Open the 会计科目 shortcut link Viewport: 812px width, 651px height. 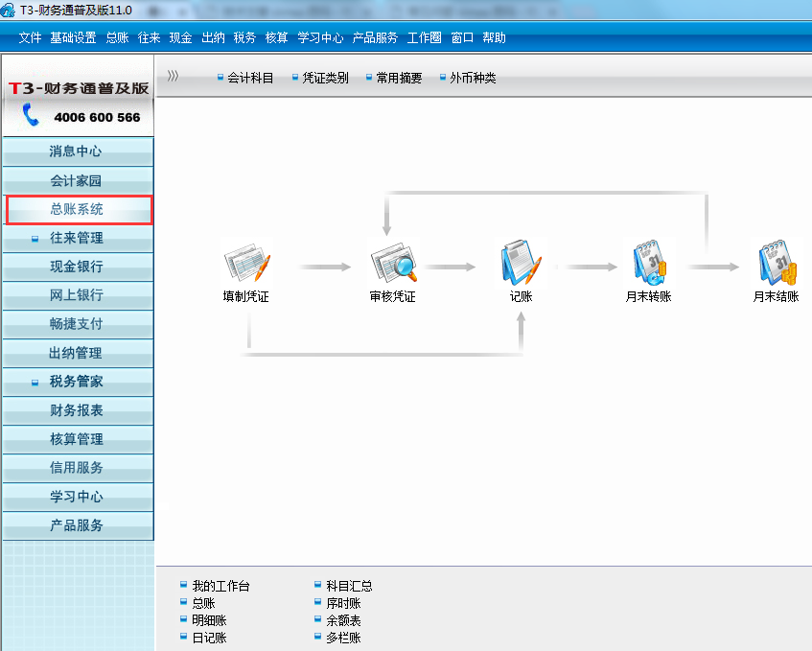[x=250, y=79]
